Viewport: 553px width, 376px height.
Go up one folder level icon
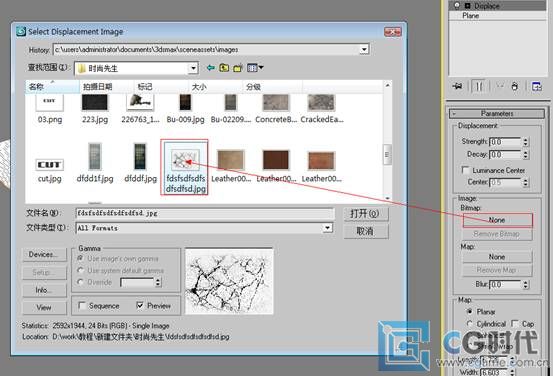(x=224, y=67)
